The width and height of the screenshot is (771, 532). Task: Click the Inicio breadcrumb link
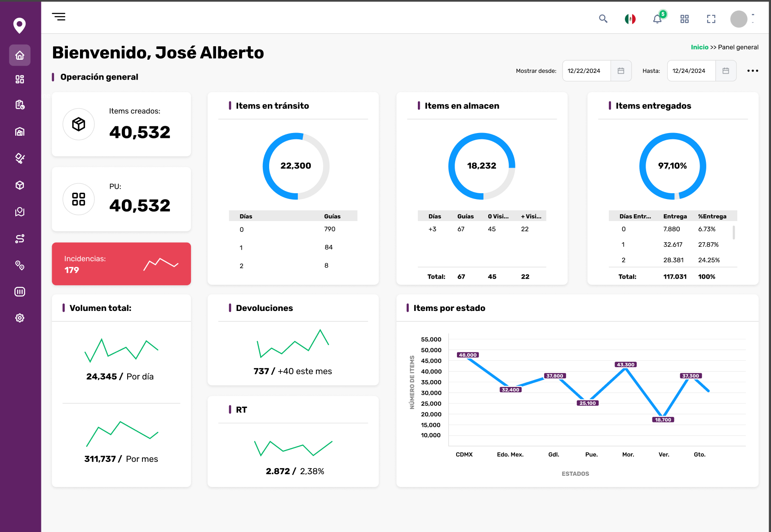coord(699,47)
